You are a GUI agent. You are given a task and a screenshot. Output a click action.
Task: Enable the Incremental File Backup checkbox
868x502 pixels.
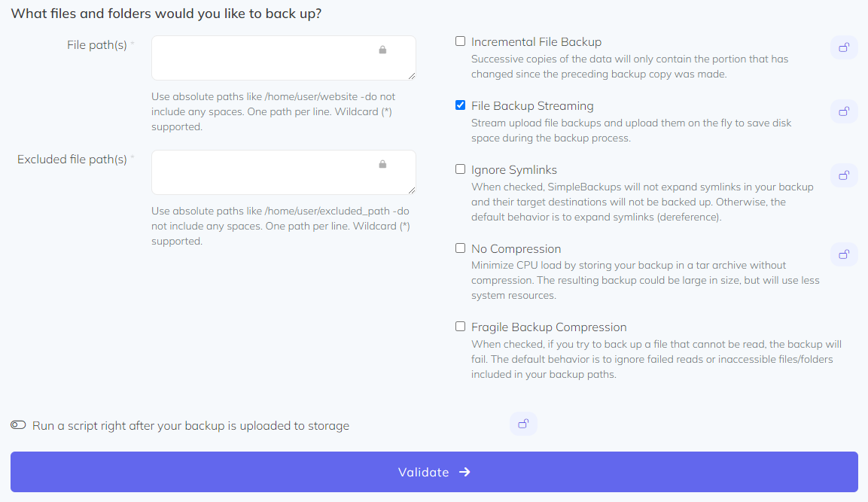pos(461,41)
